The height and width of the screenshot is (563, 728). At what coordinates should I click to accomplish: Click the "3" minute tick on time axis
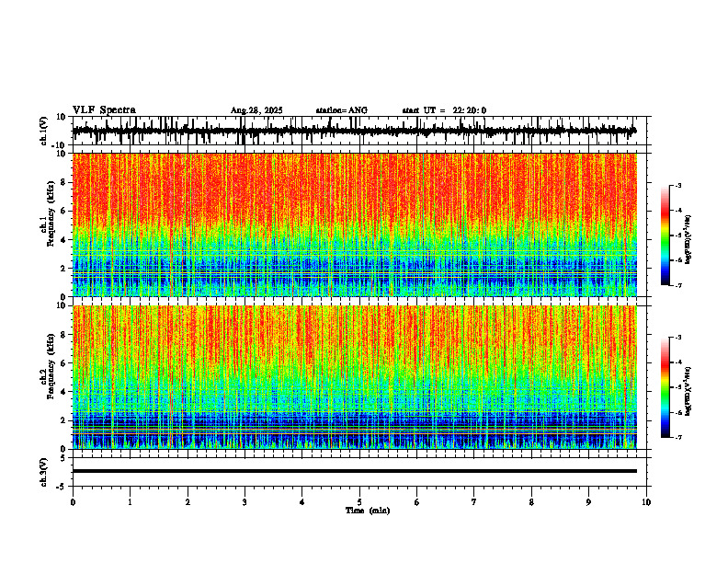pyautogui.click(x=245, y=502)
